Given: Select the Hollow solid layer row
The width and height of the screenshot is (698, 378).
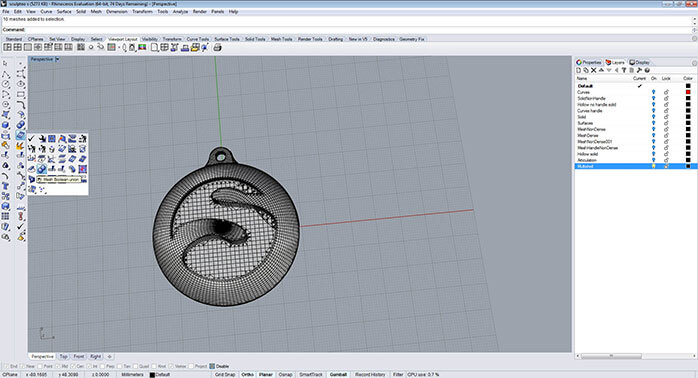Looking at the screenshot, I should pyautogui.click(x=635, y=154).
